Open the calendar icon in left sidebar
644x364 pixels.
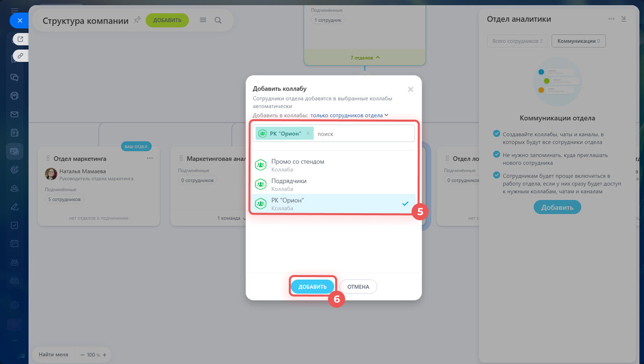pyautogui.click(x=15, y=243)
